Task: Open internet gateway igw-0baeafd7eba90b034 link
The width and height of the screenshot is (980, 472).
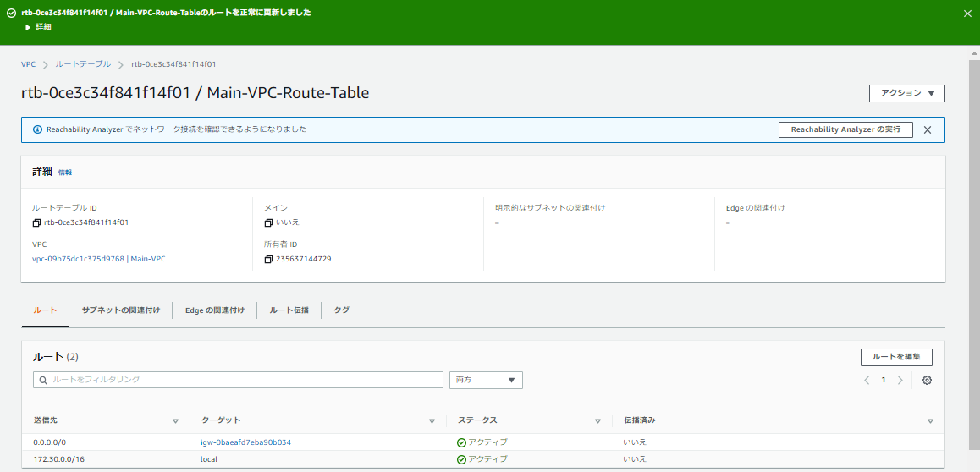Action: (245, 442)
